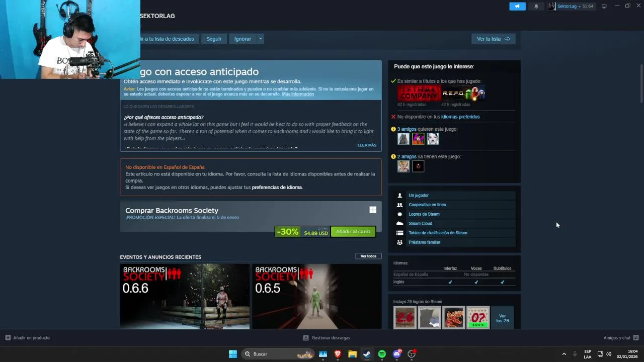Open the Steam Cloud link
The image size is (644, 362).
tap(421, 224)
